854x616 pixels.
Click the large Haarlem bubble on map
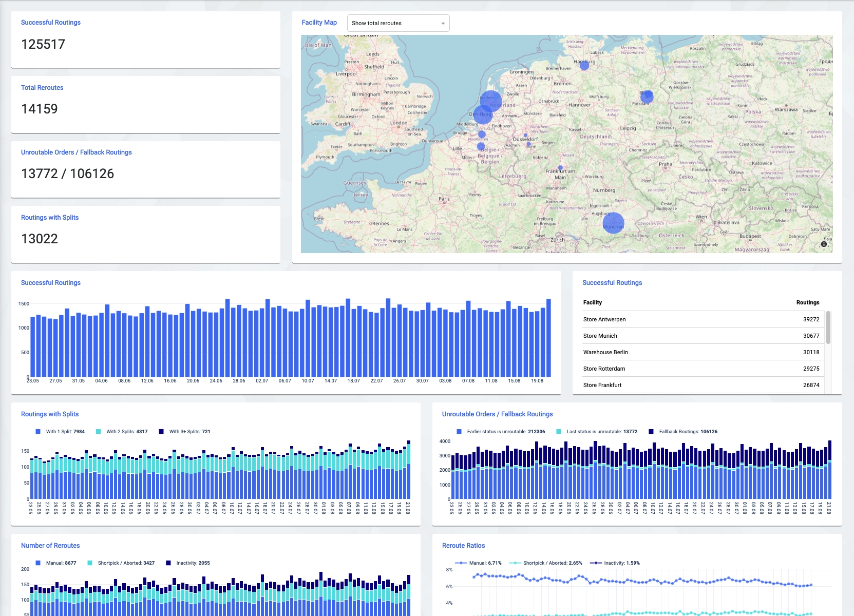[x=491, y=100]
